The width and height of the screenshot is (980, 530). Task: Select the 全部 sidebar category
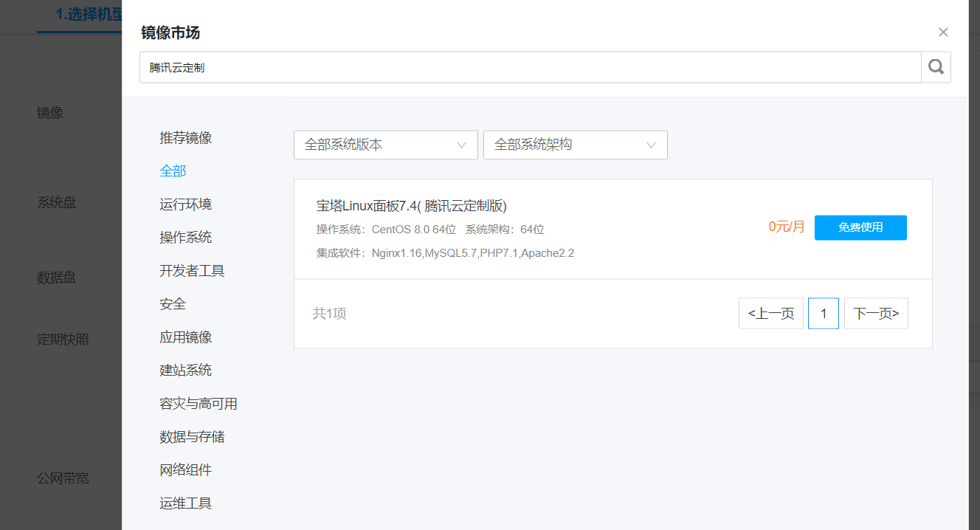[x=173, y=171]
